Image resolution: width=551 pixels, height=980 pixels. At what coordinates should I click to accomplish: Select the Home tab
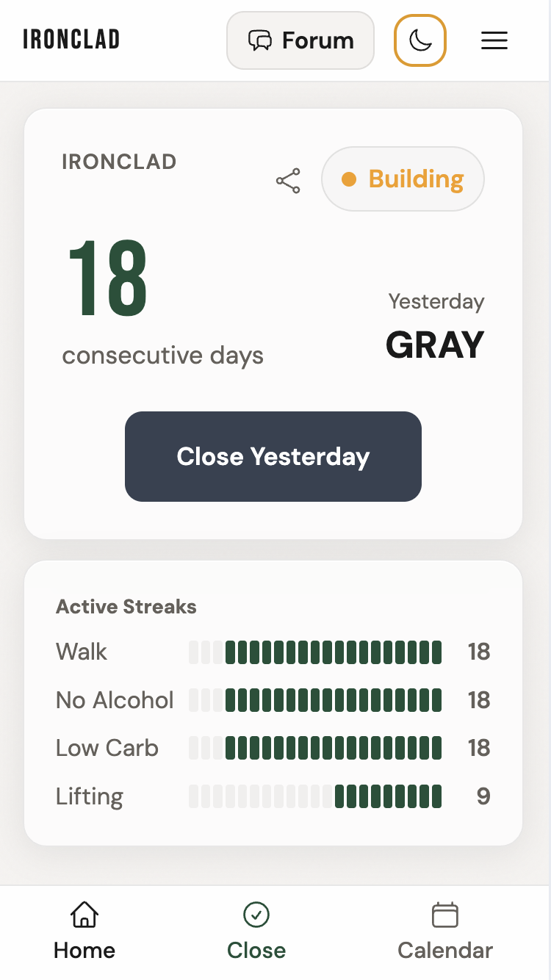coord(84,932)
